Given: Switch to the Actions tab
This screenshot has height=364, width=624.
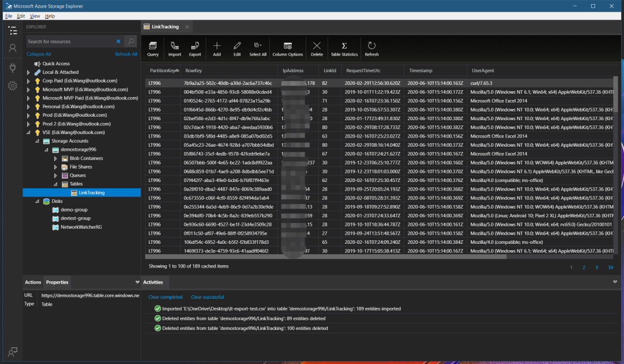Looking at the screenshot, I should coord(33,283).
